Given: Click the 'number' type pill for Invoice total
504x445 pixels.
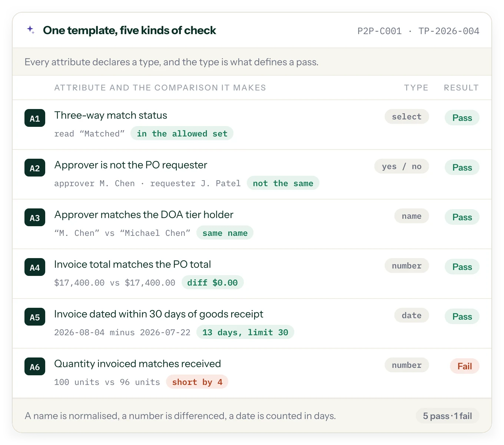Looking at the screenshot, I should [x=407, y=266].
